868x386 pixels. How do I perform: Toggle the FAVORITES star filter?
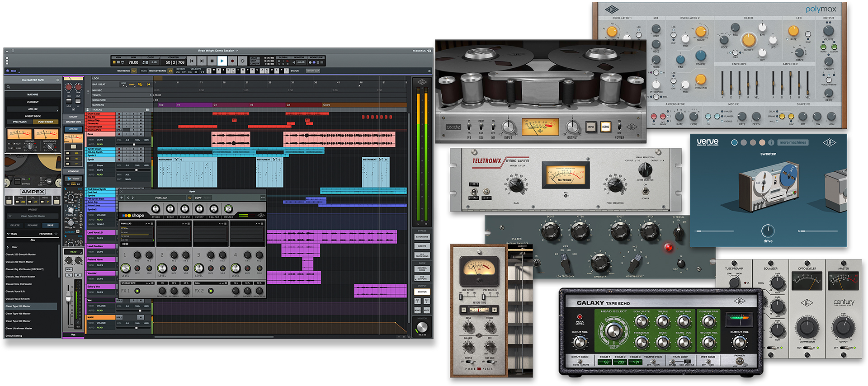point(56,234)
